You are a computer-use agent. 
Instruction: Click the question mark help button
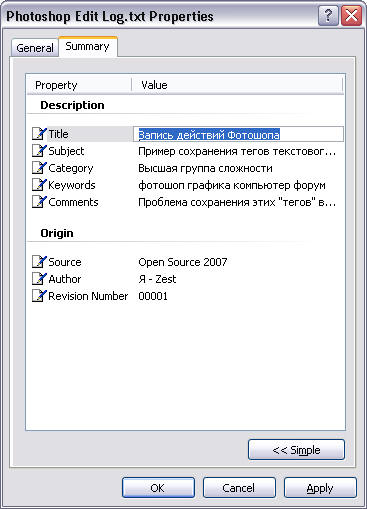pyautogui.click(x=328, y=16)
